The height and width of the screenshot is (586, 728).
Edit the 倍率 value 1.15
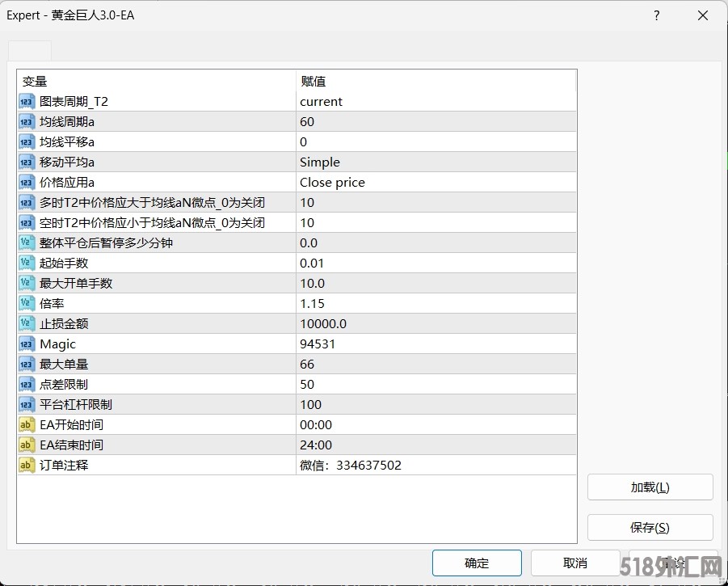[x=436, y=304]
